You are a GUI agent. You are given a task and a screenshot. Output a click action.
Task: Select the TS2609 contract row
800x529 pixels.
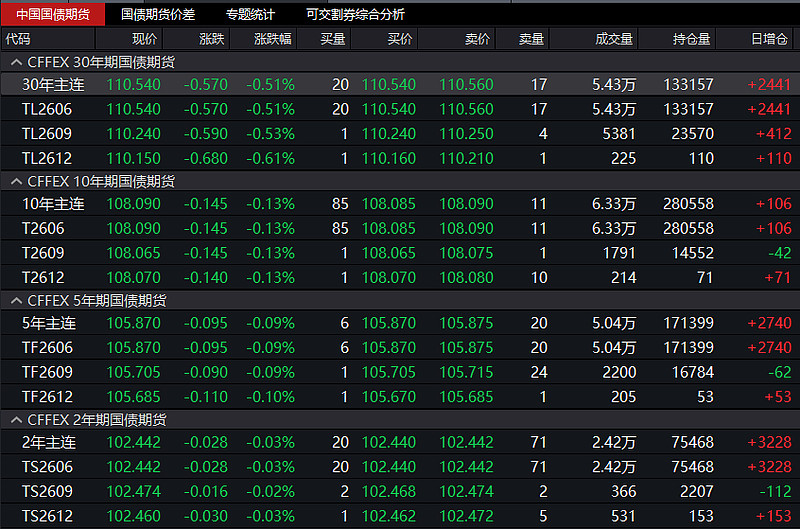400,491
